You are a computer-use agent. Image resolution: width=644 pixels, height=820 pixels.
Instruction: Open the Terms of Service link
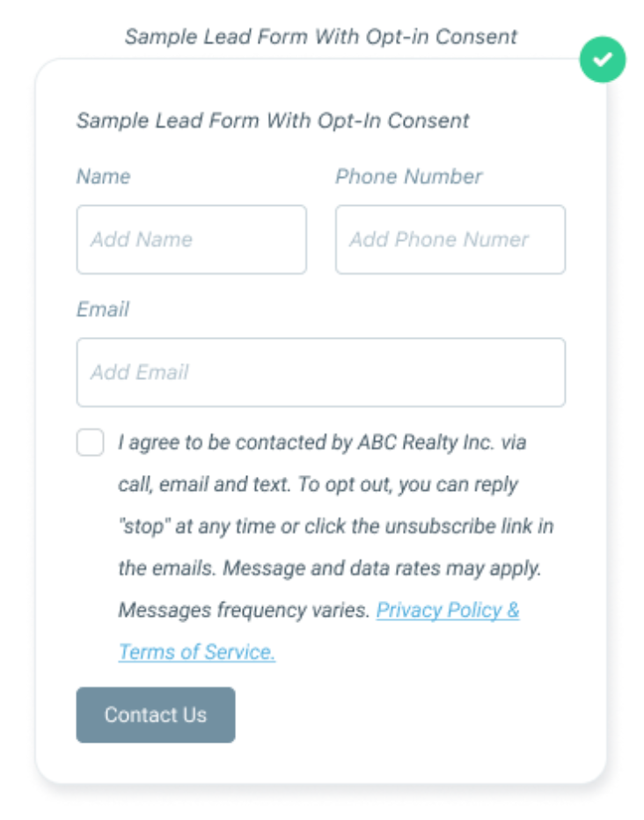(196, 652)
